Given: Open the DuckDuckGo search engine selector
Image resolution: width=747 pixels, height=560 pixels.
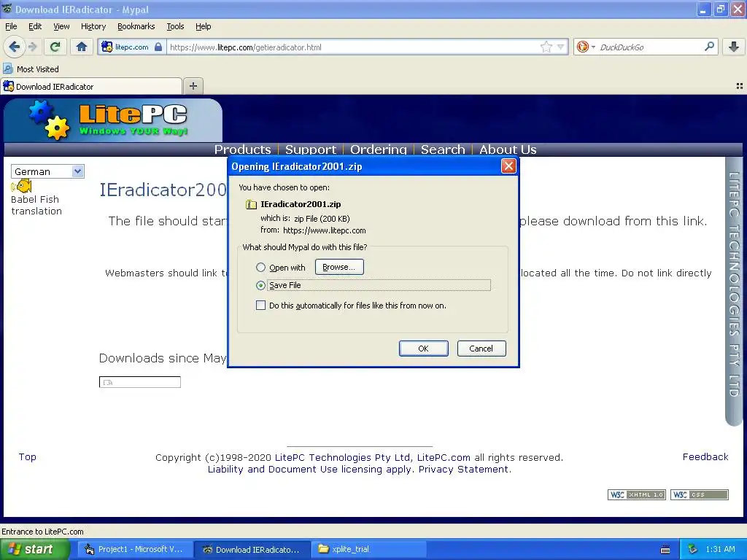Looking at the screenshot, I should [x=586, y=47].
